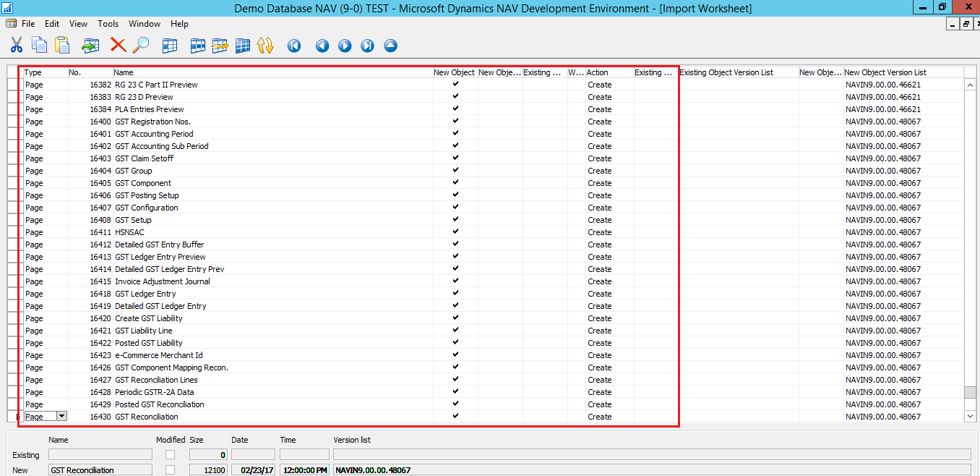
Task: Open the View menu
Action: pos(78,24)
